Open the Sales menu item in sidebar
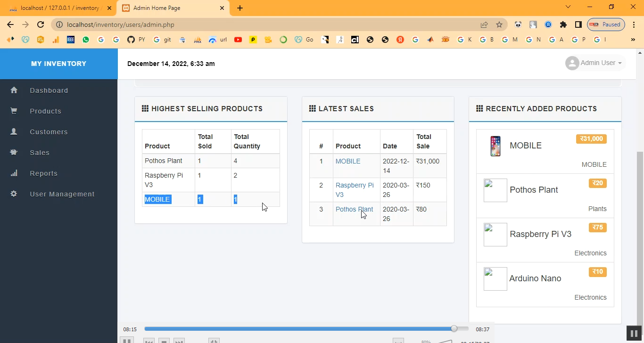 40,152
